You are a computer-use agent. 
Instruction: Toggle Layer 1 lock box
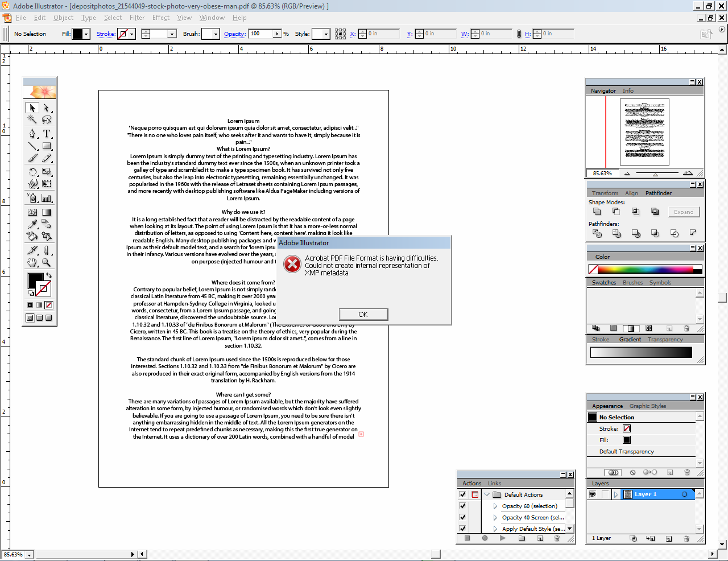(x=605, y=494)
